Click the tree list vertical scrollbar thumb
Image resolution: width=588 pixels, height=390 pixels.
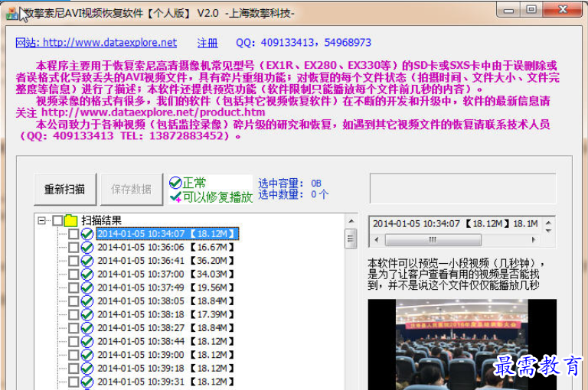coord(351,239)
